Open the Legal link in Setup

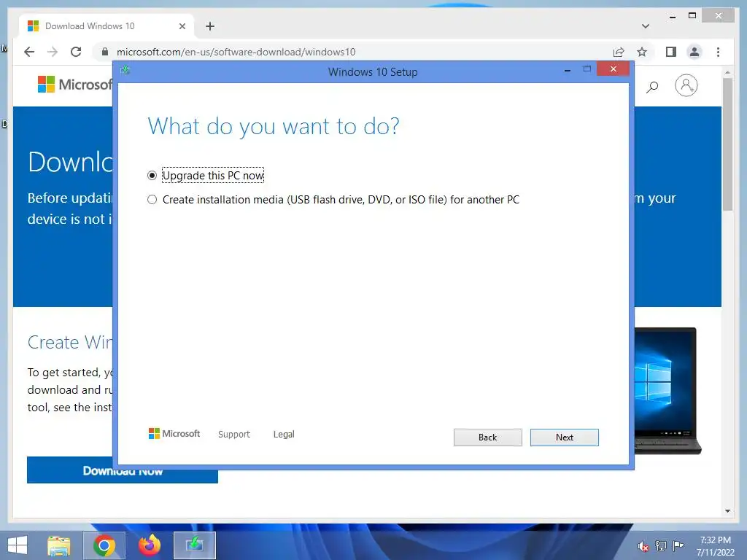click(x=284, y=435)
